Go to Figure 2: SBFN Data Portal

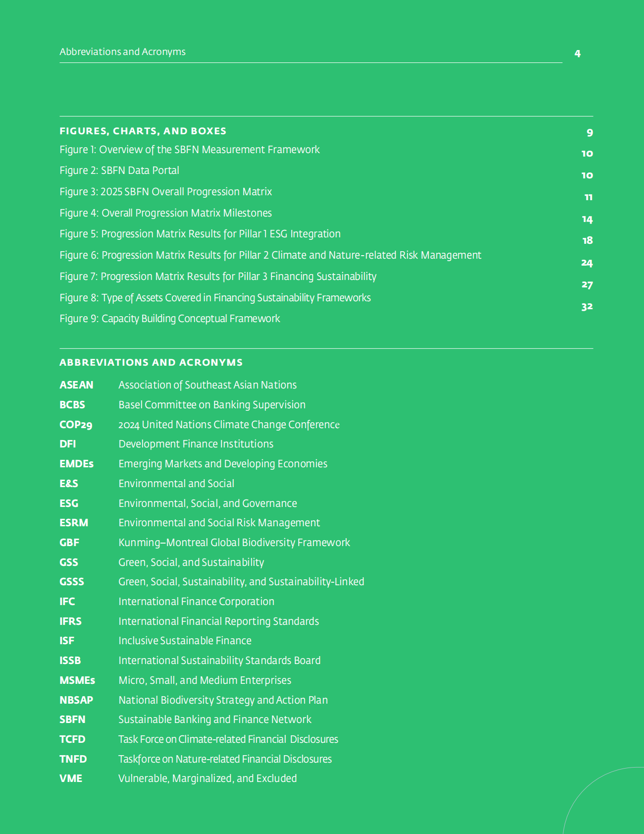click(x=119, y=170)
